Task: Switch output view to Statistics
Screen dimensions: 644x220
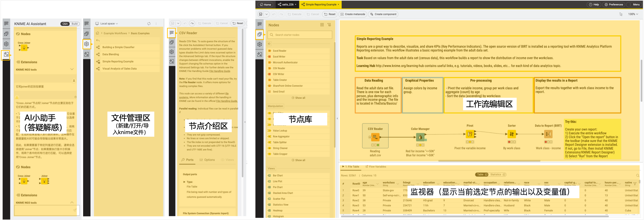Action: click(498, 175)
